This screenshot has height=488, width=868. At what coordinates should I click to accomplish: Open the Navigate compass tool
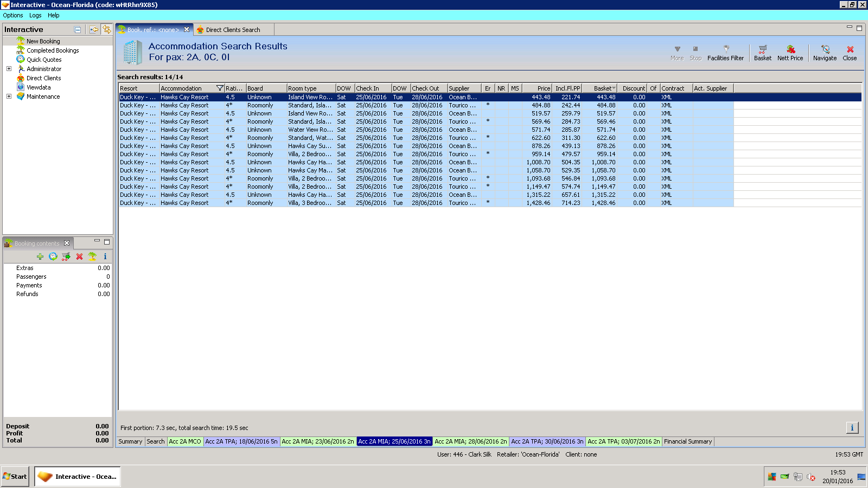825,52
